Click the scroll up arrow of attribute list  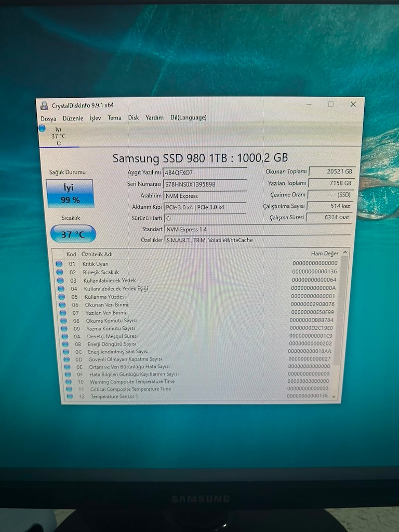click(x=345, y=252)
